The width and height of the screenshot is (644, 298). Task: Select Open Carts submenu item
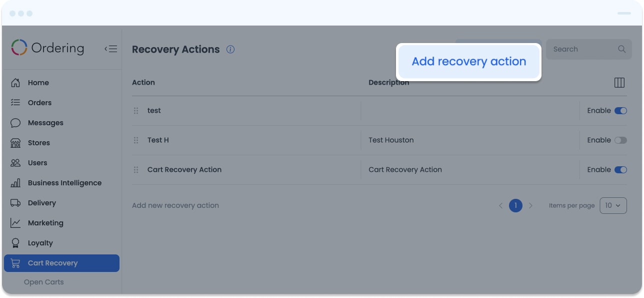[44, 282]
